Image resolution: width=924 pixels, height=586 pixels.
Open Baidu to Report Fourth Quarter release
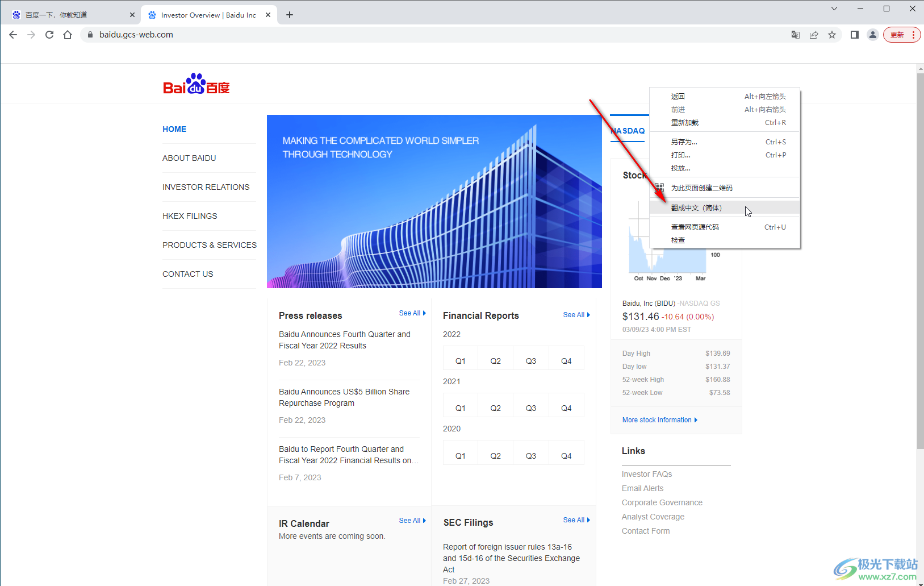(x=349, y=455)
